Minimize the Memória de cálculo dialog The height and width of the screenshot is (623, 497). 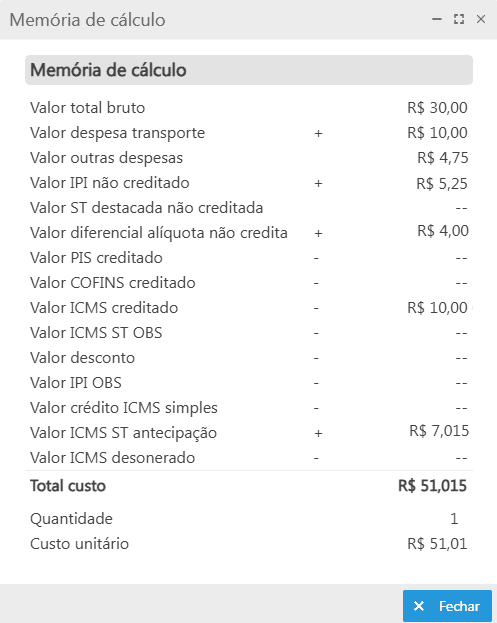[x=437, y=19]
